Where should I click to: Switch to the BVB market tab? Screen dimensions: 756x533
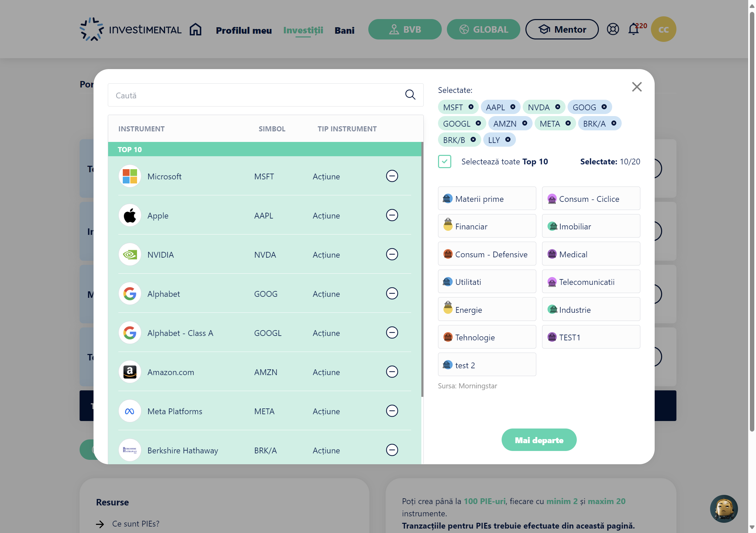click(x=405, y=29)
